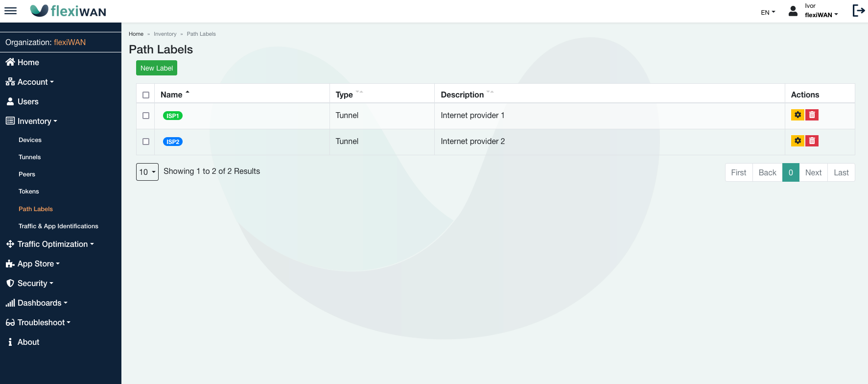Toggle the select-all checkbox in header
The height and width of the screenshot is (384, 868).
point(146,95)
